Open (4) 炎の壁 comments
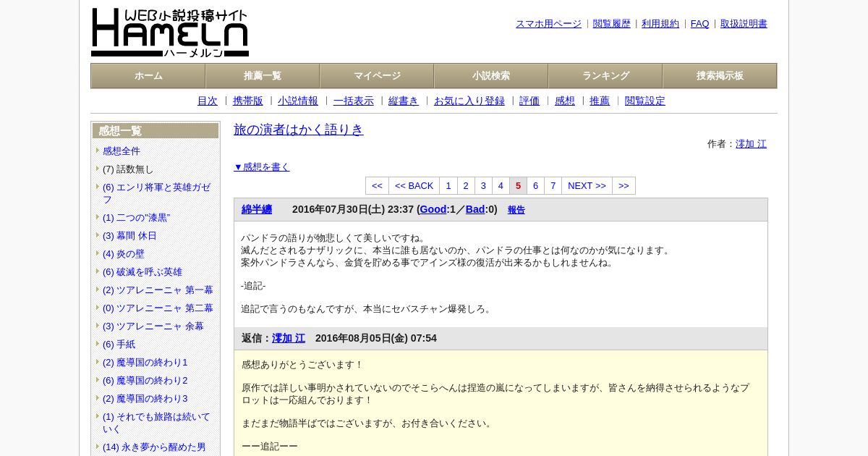 pyautogui.click(x=124, y=254)
